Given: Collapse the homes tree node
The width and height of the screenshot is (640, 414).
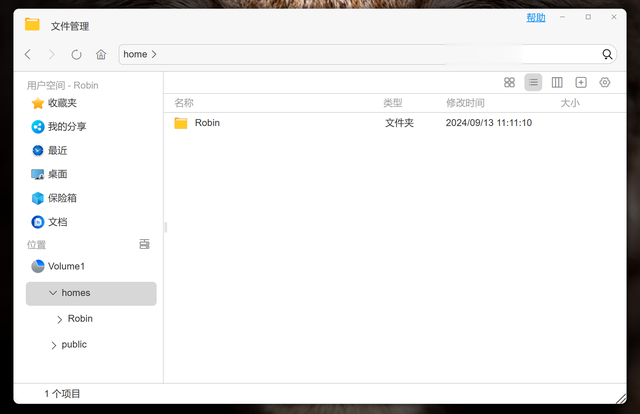Looking at the screenshot, I should (x=53, y=293).
